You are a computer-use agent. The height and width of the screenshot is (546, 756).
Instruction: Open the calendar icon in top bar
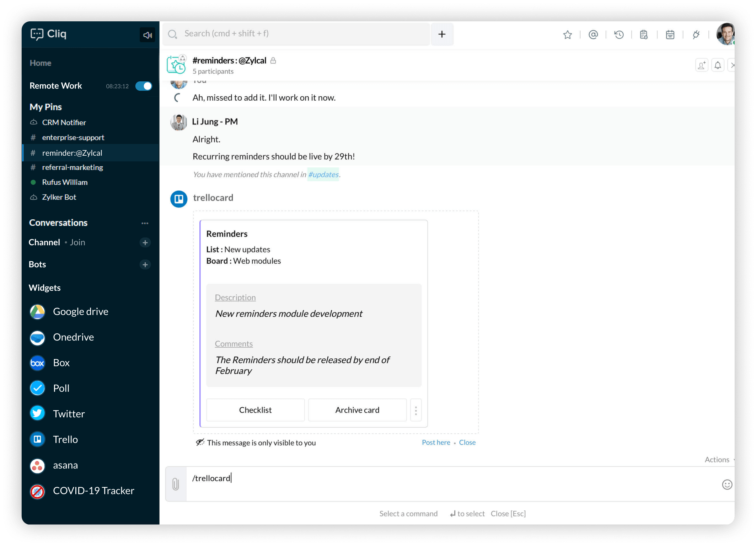[x=670, y=34]
